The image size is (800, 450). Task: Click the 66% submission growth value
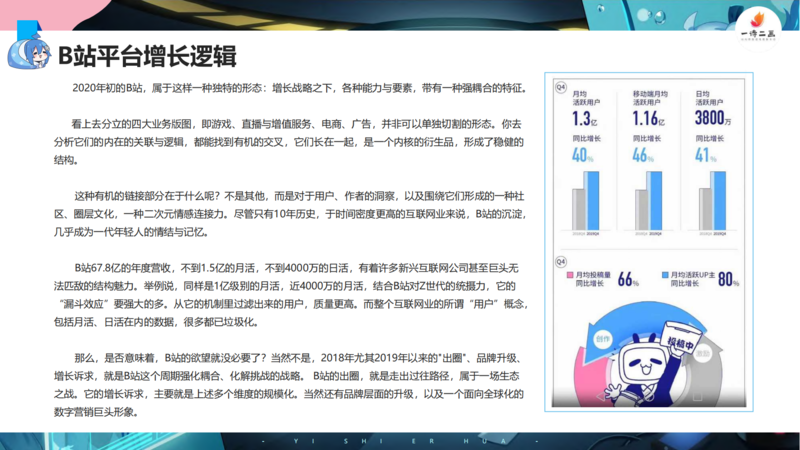(628, 279)
